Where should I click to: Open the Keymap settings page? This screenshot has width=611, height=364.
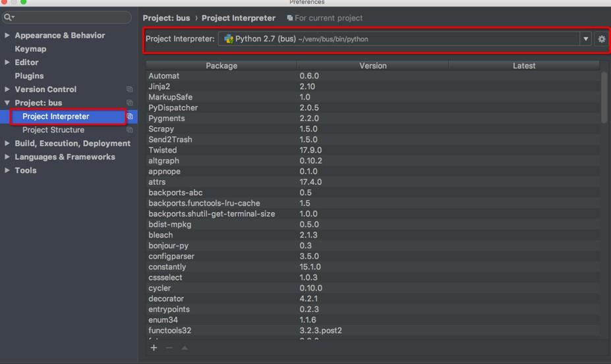point(30,49)
